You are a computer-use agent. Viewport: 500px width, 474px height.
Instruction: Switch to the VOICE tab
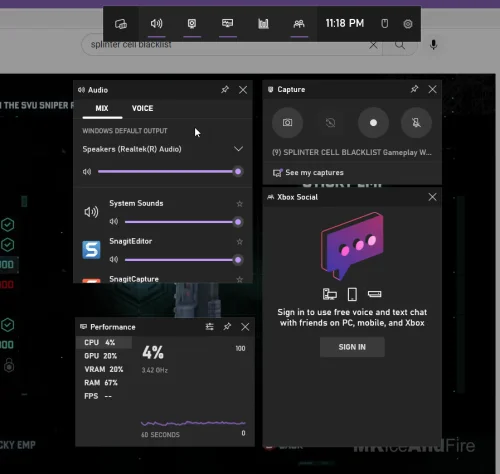coord(143,108)
